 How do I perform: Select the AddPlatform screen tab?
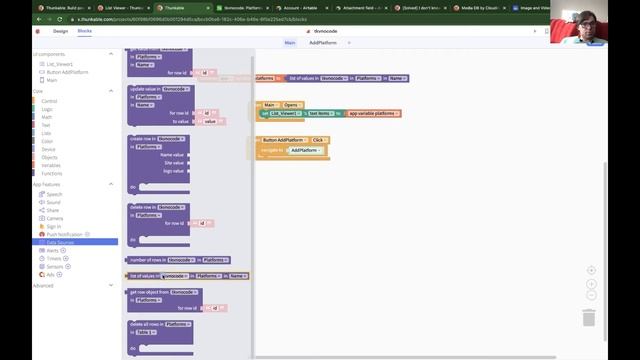323,43
